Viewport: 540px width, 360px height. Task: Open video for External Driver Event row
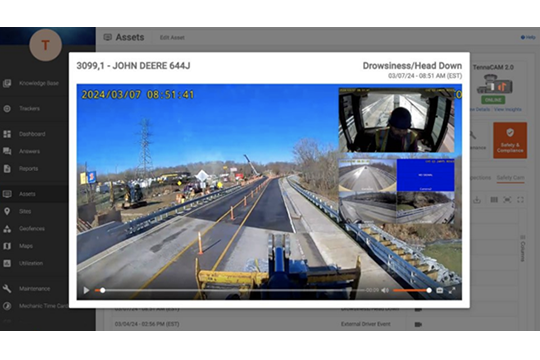418,324
